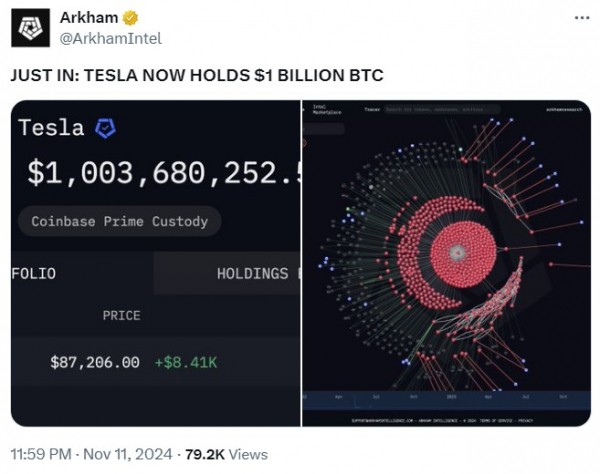Switch to the Portfolio tab
This screenshot has height=474, width=600.
coord(34,273)
